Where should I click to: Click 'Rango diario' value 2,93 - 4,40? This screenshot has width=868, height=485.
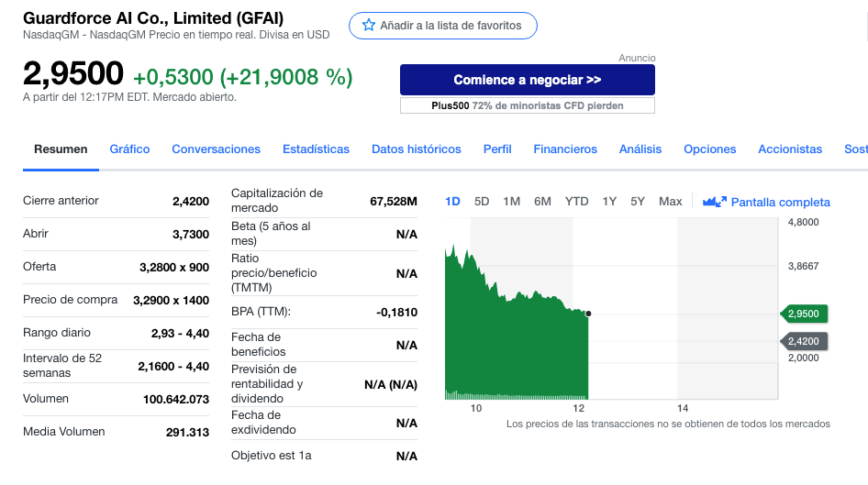[181, 334]
